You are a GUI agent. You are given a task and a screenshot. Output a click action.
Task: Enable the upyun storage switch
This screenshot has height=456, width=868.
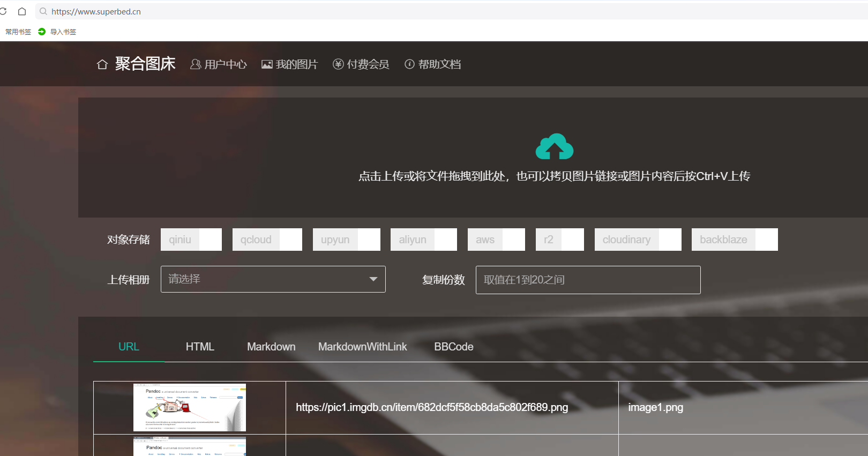[347, 240]
